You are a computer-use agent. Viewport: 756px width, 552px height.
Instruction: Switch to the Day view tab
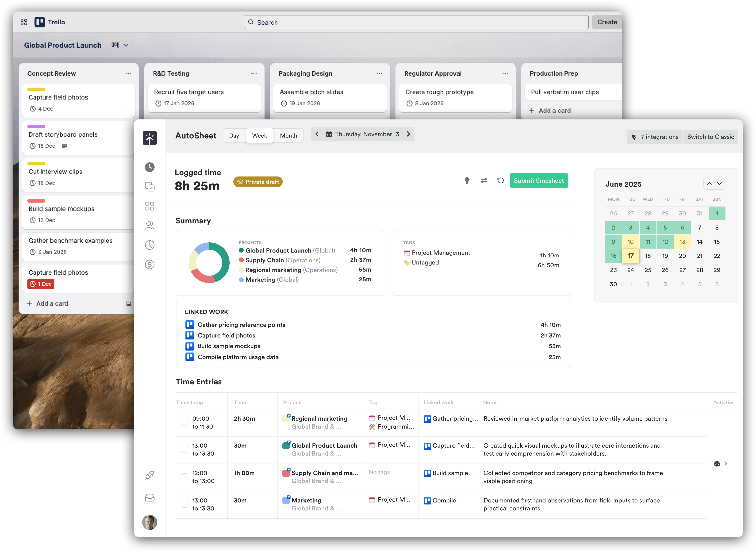[234, 136]
